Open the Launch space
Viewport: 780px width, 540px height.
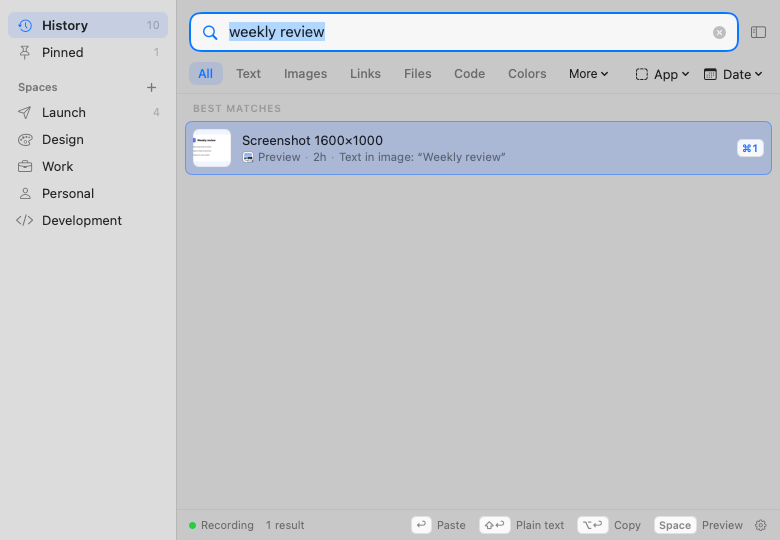coord(88,112)
